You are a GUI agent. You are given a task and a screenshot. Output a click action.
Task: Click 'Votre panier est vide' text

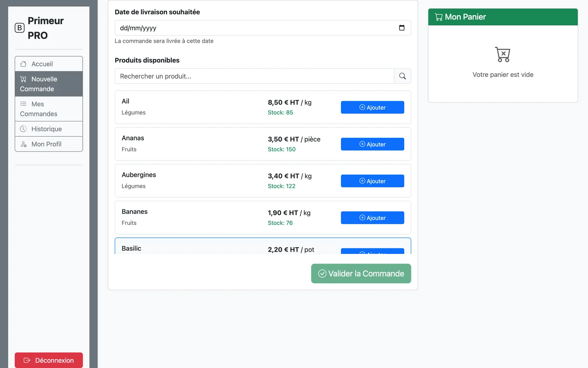(x=503, y=75)
